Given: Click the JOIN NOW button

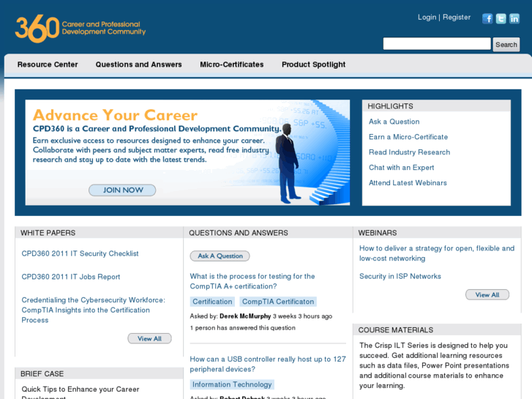Looking at the screenshot, I should coord(122,190).
